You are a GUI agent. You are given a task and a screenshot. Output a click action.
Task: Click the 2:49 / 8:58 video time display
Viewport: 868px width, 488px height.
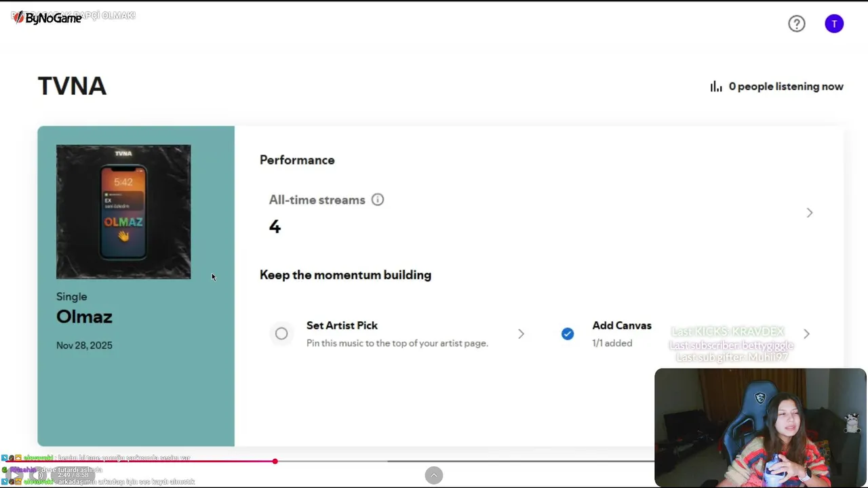coord(73,475)
